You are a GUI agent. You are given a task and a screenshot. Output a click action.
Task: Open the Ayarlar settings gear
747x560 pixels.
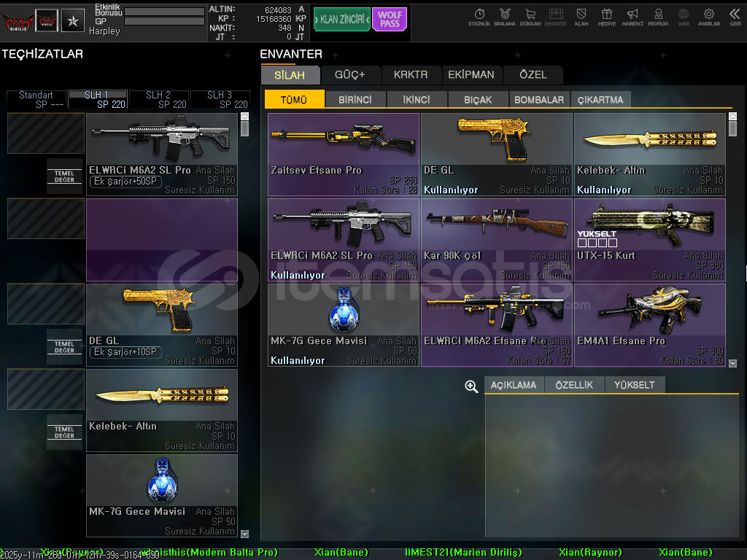click(x=709, y=17)
